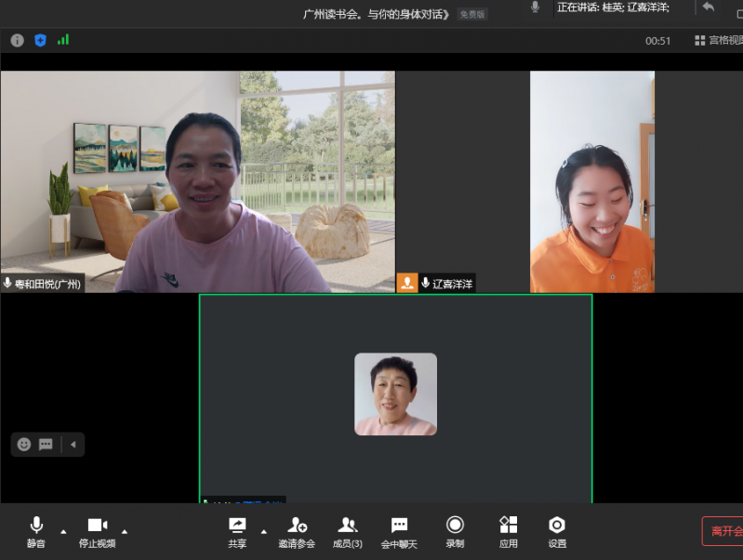This screenshot has width=743, height=560.
Task: Click the red 离开会议 leave button
Action: click(723, 531)
